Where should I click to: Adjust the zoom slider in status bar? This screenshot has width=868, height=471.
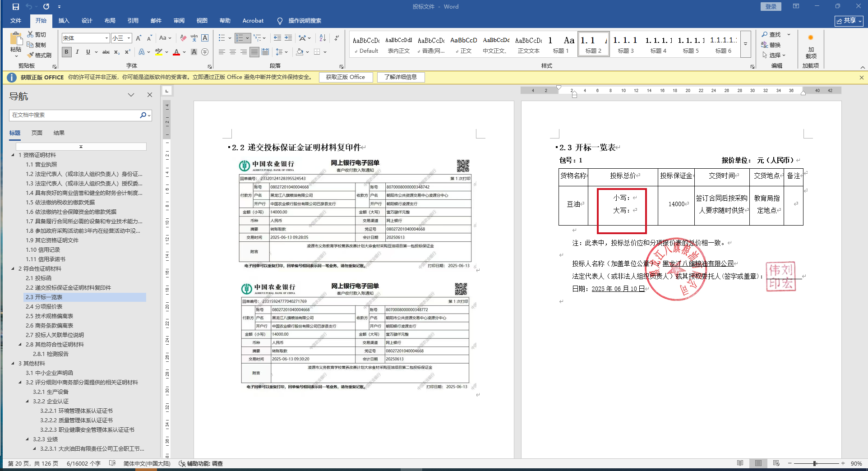tap(815, 463)
